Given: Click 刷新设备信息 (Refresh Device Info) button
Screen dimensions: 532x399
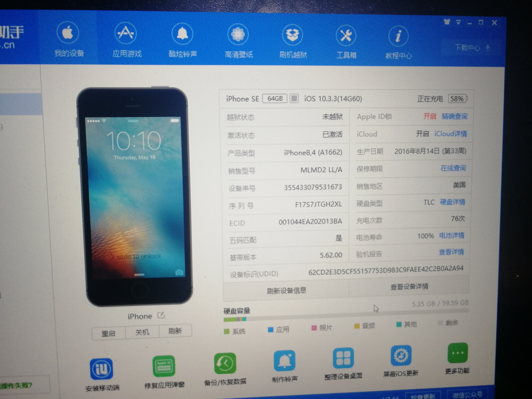Looking at the screenshot, I should click(283, 289).
